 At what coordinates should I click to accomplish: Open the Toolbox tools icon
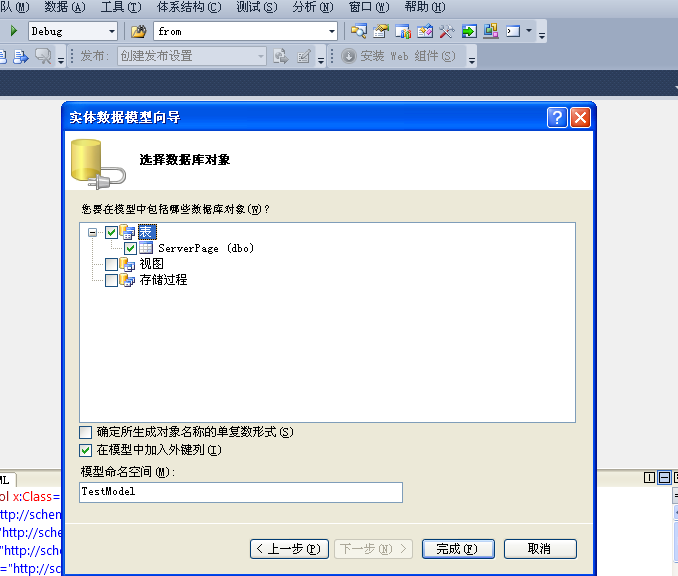point(447,31)
